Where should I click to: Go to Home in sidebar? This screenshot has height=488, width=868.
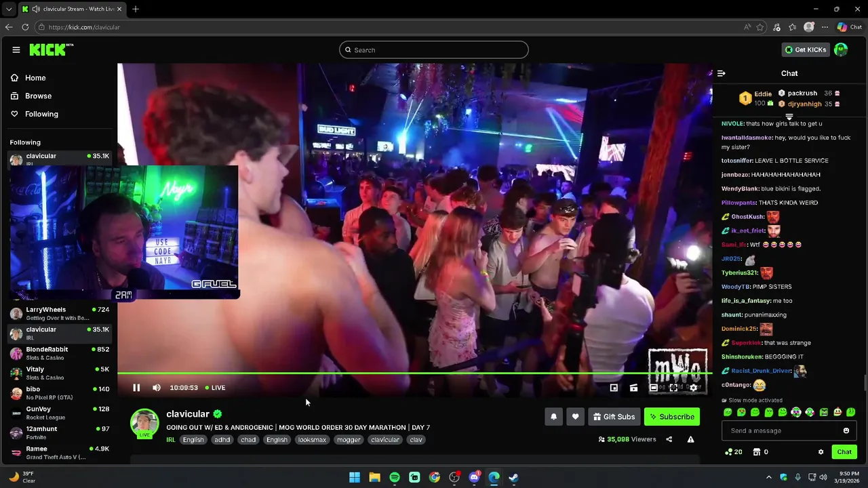28,78
